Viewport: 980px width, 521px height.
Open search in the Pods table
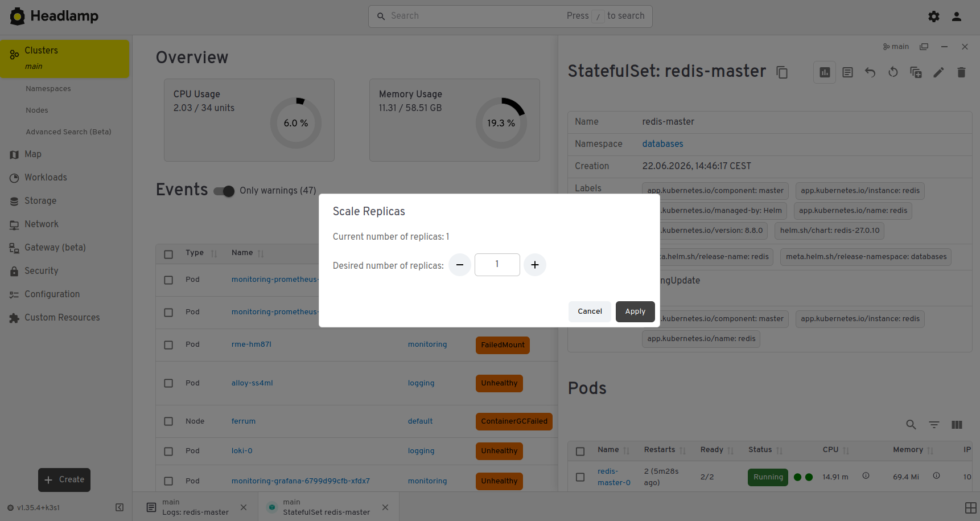tap(911, 425)
